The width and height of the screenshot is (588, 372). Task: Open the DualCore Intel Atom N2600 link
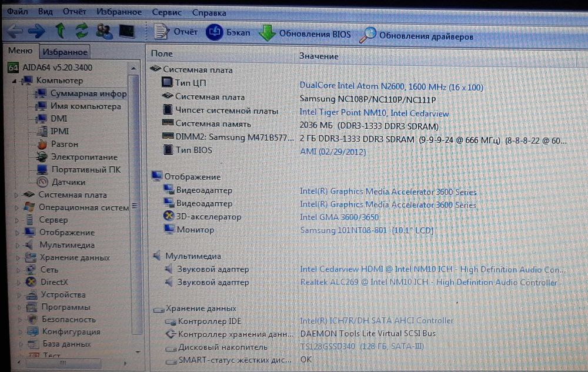pyautogui.click(x=391, y=86)
